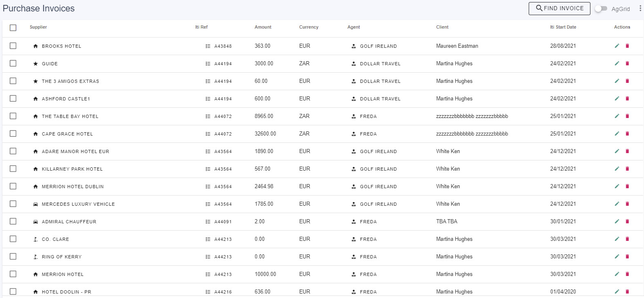The image size is (644, 298).
Task: Click the Ring of Kerry supplier name
Action: pos(62,257)
